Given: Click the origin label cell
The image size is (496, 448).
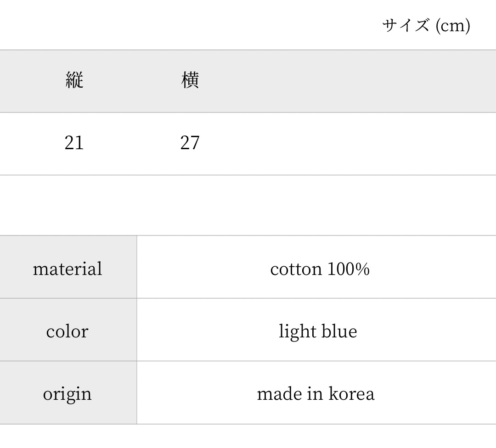Looking at the screenshot, I should (x=67, y=394).
